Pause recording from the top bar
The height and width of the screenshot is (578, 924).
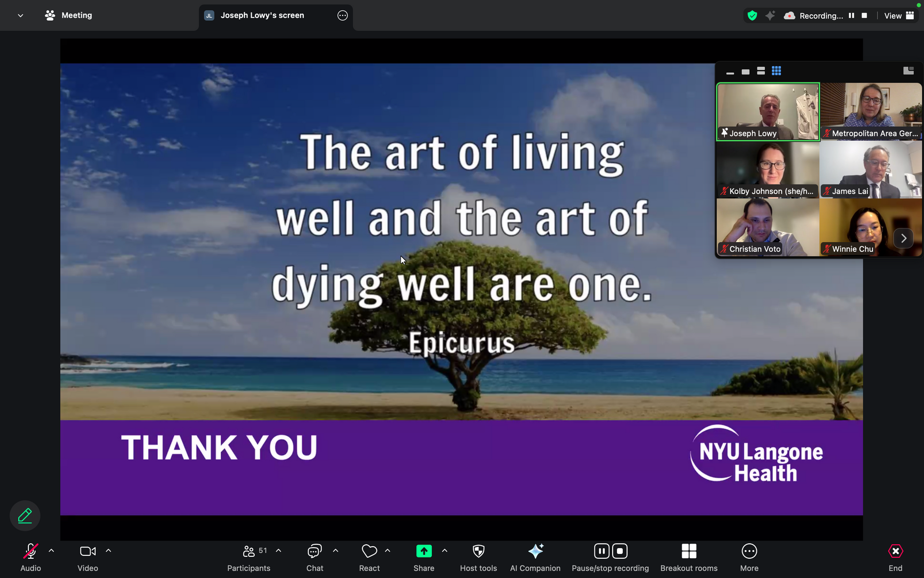coord(851,15)
